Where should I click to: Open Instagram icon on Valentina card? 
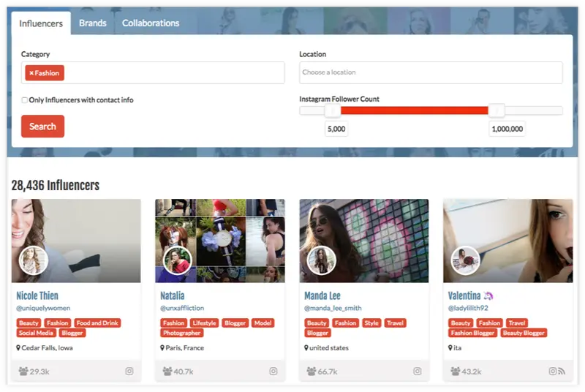(553, 371)
